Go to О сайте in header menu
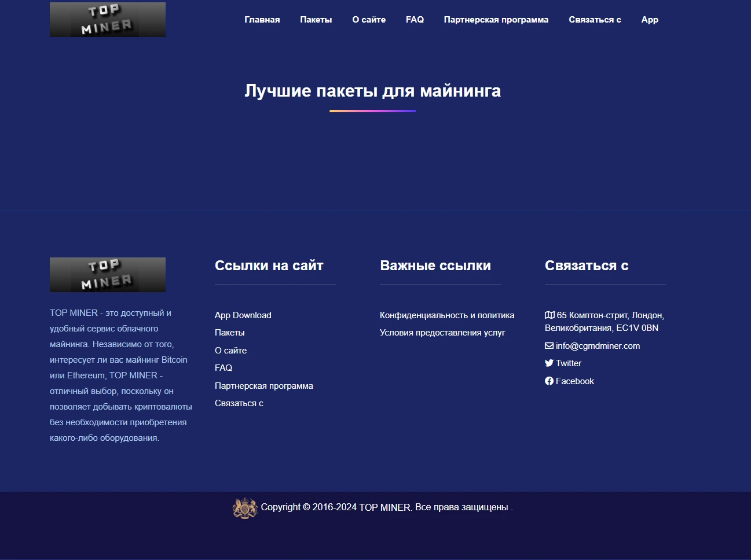The height and width of the screenshot is (560, 751). click(x=369, y=20)
